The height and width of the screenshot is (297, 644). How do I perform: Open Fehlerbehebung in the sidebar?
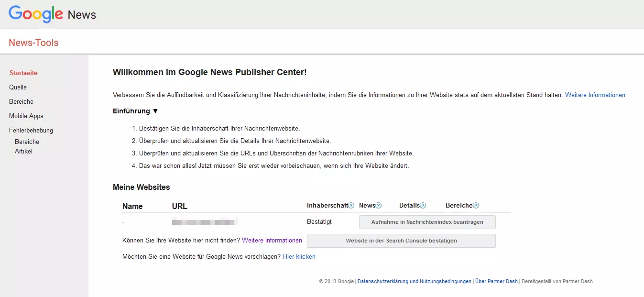pos(31,131)
